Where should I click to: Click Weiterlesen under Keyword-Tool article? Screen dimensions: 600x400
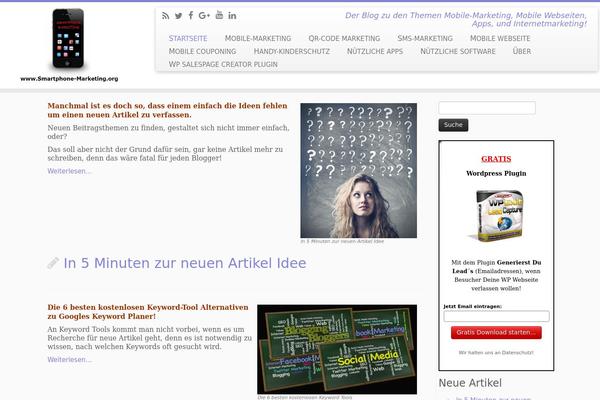[x=69, y=359]
